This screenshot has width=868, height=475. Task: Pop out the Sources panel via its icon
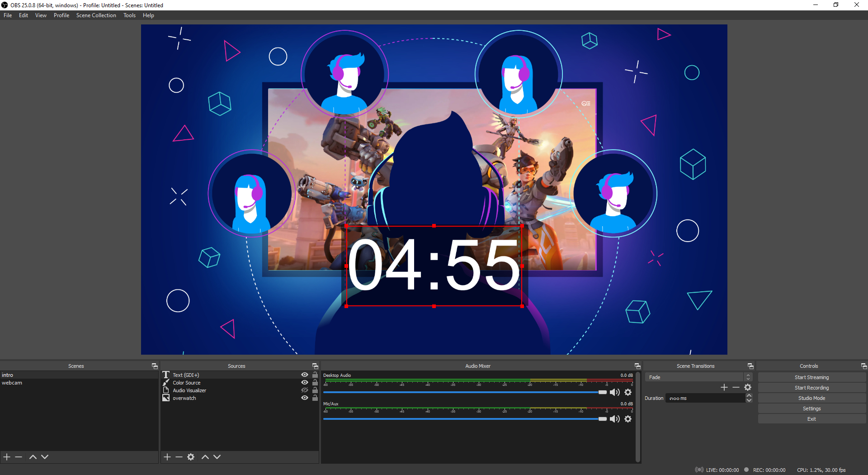(315, 366)
